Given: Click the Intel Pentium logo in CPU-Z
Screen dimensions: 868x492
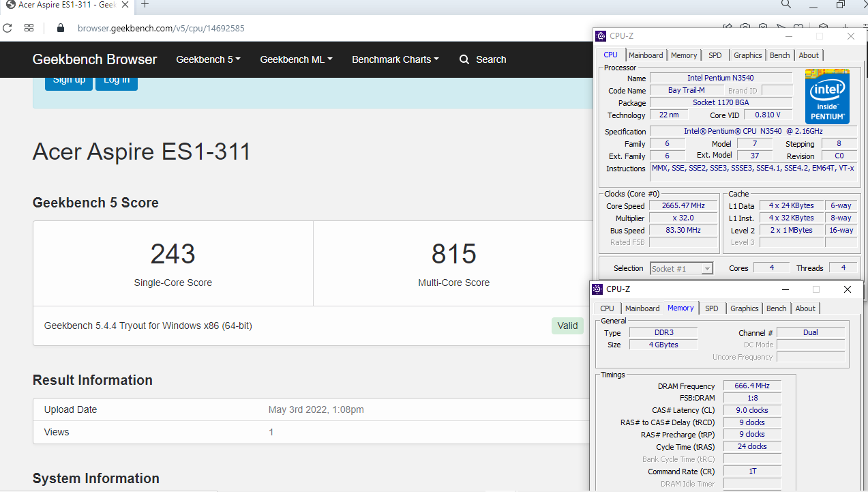Looking at the screenshot, I should pyautogui.click(x=827, y=98).
